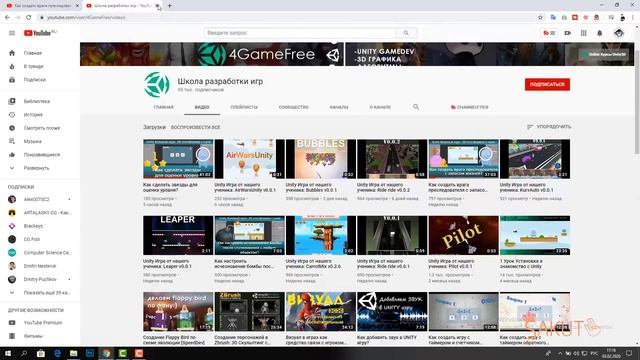The image size is (640, 360).
Task: Open the Windows Start menu
Action: (x=8, y=353)
